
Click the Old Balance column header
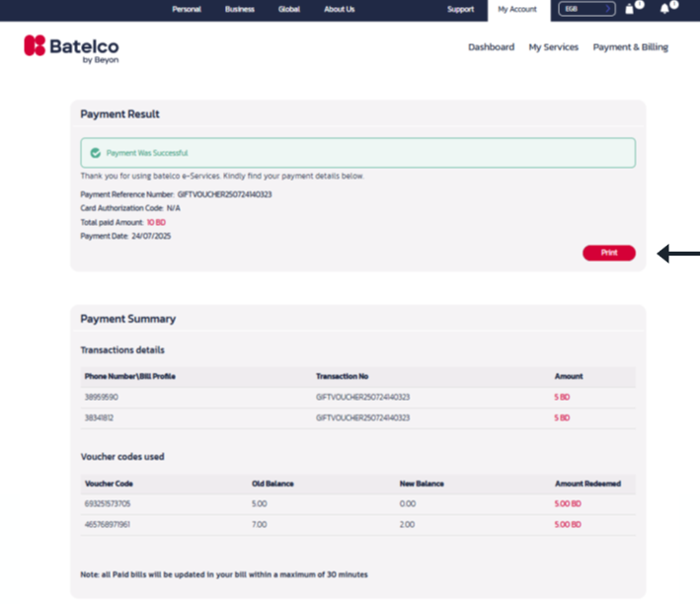(272, 484)
